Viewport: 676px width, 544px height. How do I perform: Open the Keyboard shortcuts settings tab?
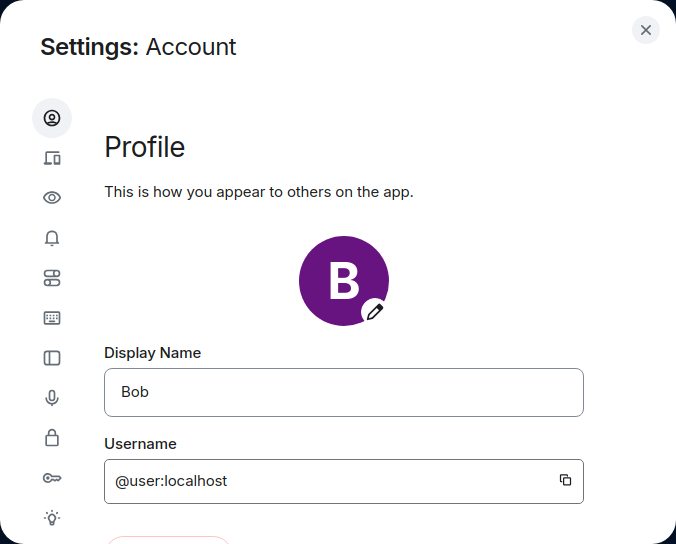(52, 318)
